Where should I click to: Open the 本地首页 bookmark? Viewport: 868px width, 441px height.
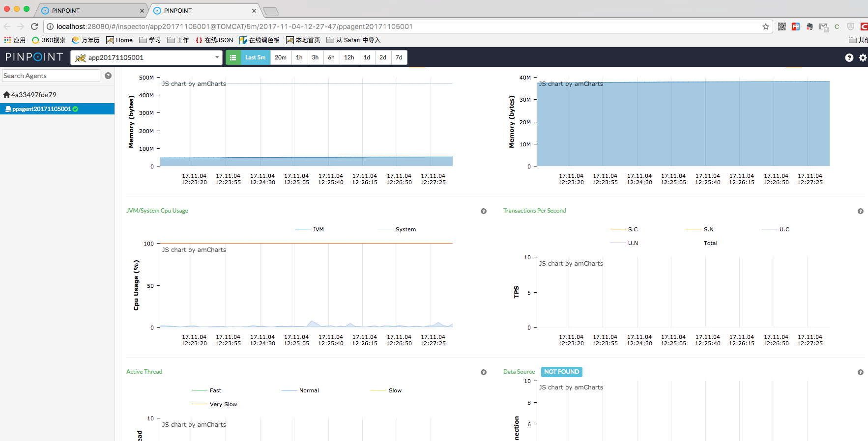[303, 40]
